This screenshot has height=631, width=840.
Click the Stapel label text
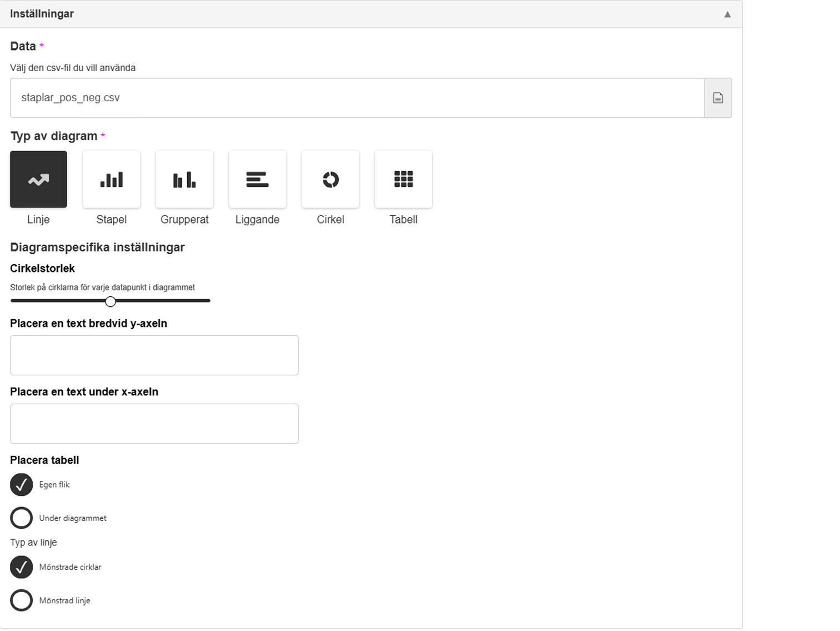click(x=111, y=220)
